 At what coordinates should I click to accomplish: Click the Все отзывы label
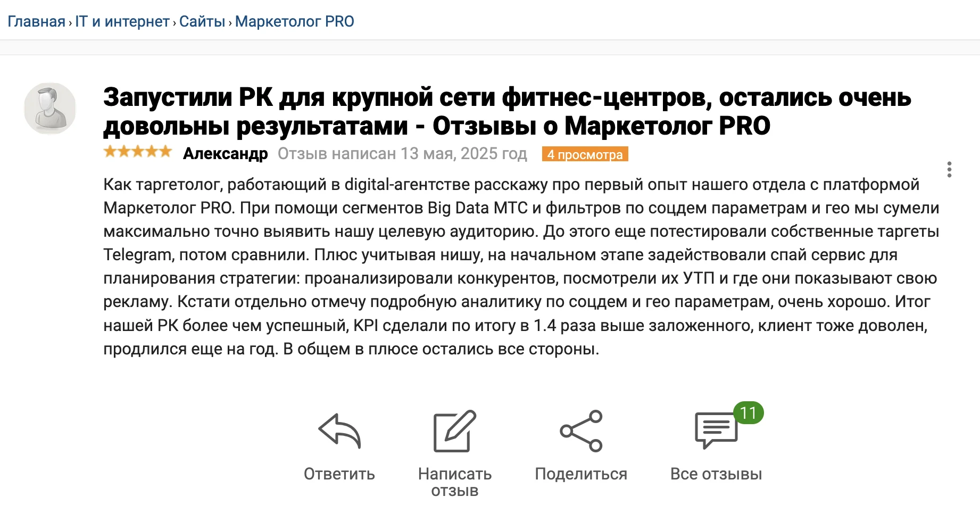pos(716,474)
